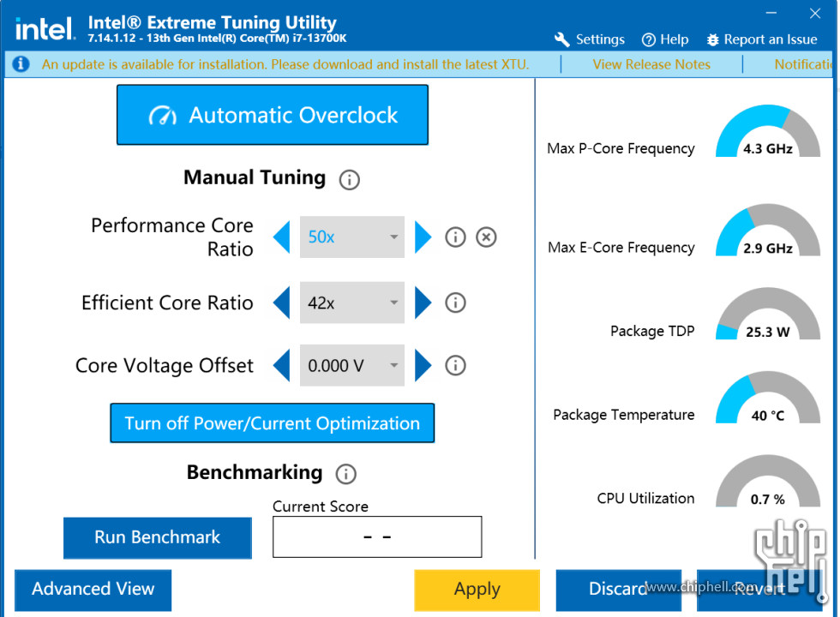Click the Package TDP gauge
The width and height of the screenshot is (840, 617).
(x=768, y=314)
